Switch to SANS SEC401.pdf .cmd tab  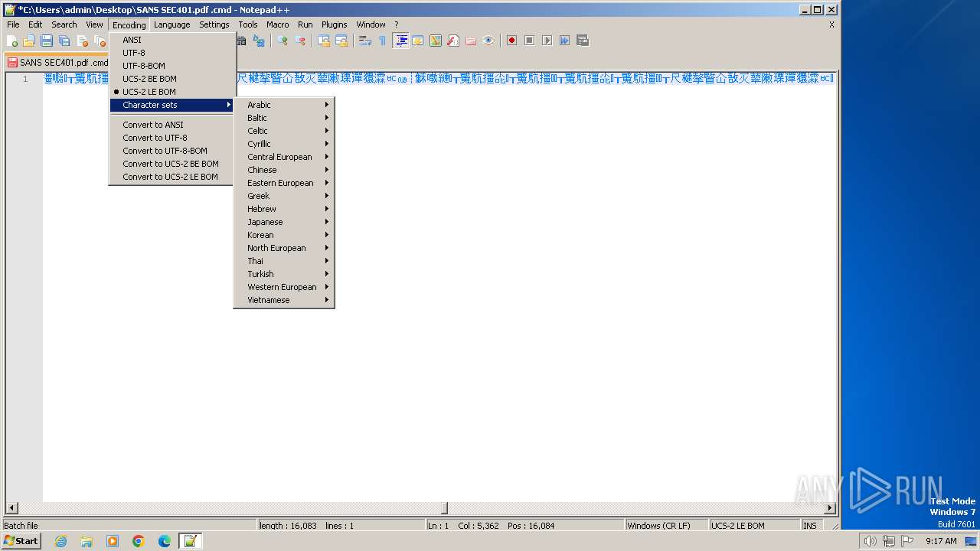pos(57,63)
